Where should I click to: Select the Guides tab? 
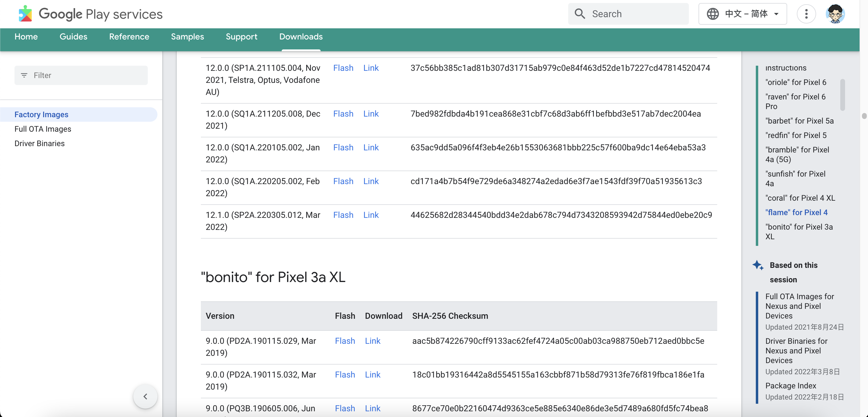(73, 36)
